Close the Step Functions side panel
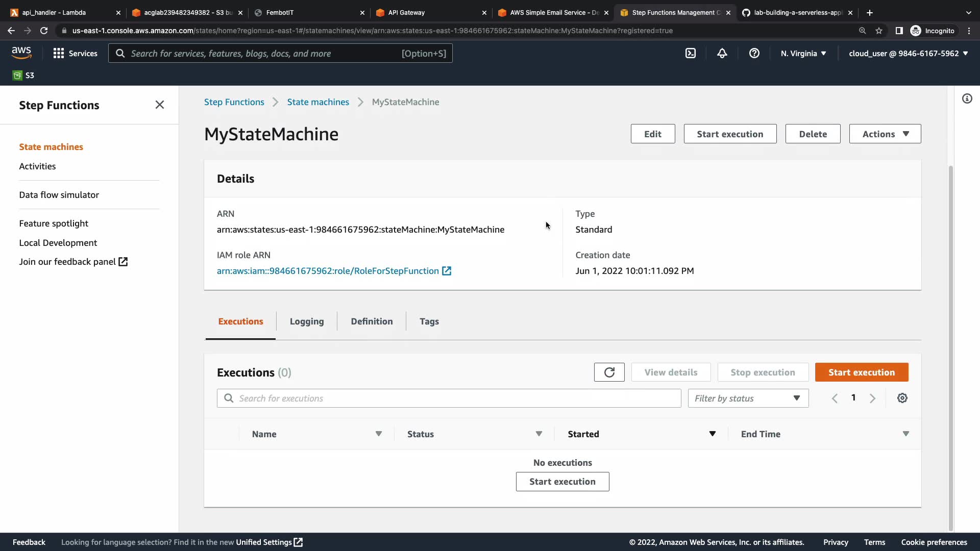 159,105
